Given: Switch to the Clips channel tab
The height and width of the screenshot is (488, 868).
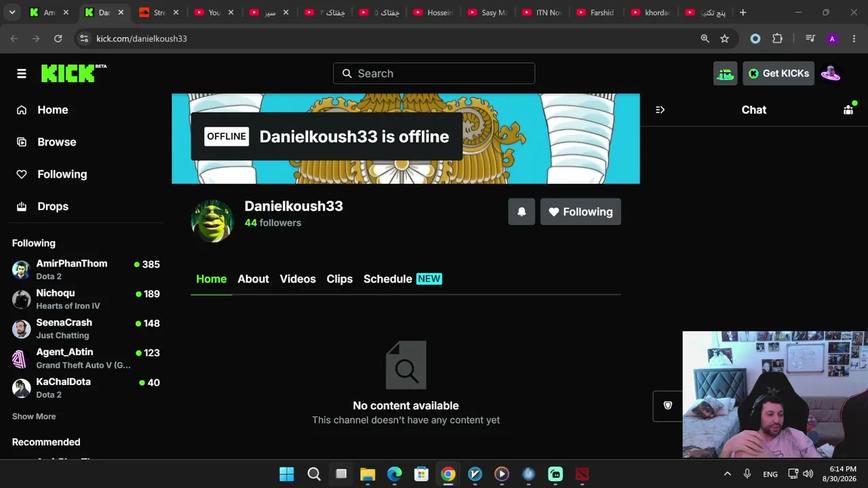Looking at the screenshot, I should click(x=340, y=279).
